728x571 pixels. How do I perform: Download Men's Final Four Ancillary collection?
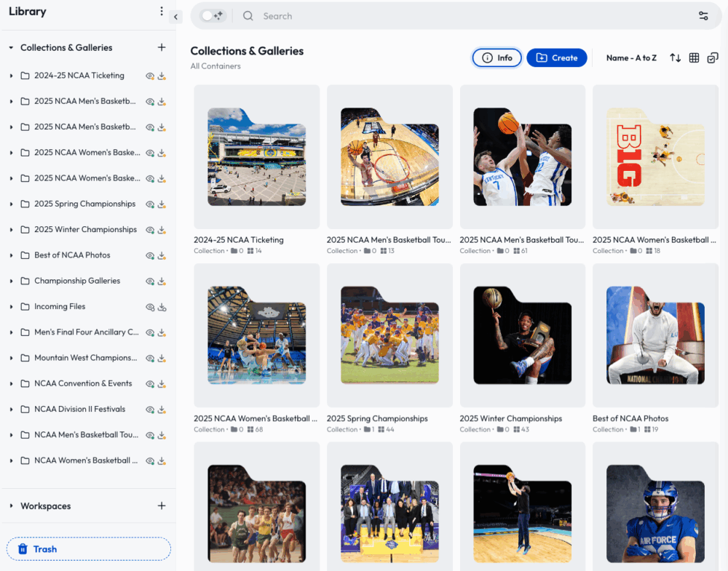click(x=162, y=332)
